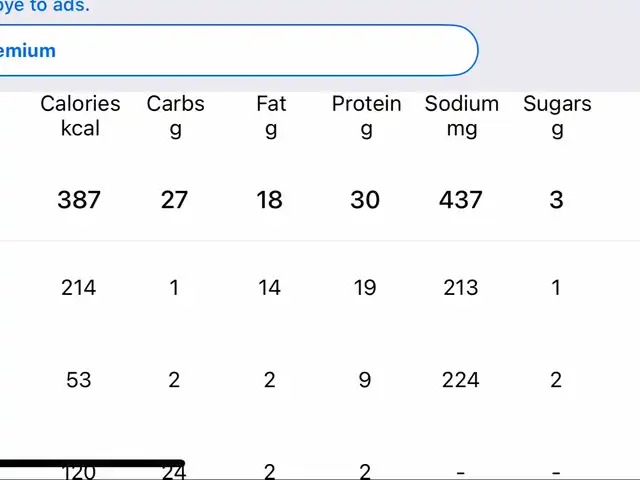Screen dimensions: 640x480
Task: Click sodium value 213
Action: [461, 287]
